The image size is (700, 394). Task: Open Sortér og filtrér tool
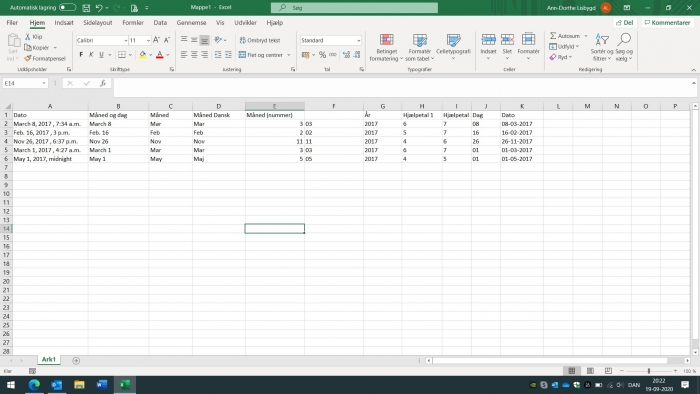[602, 47]
